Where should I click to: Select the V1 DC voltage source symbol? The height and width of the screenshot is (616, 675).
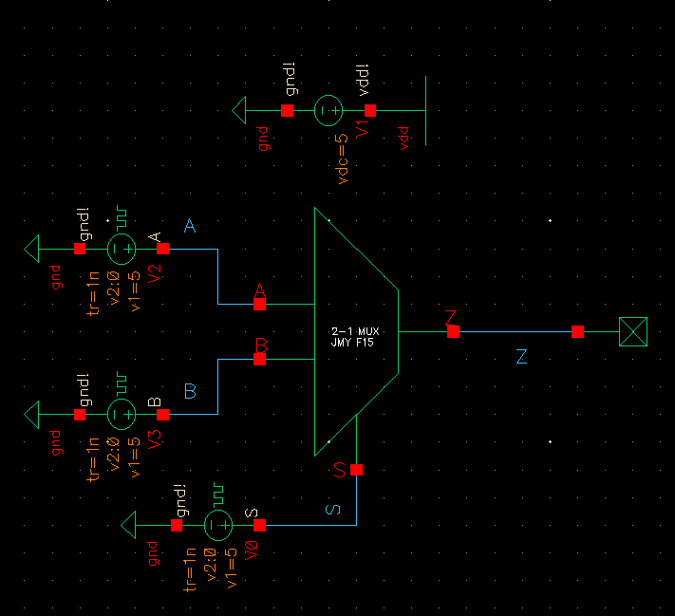328,111
